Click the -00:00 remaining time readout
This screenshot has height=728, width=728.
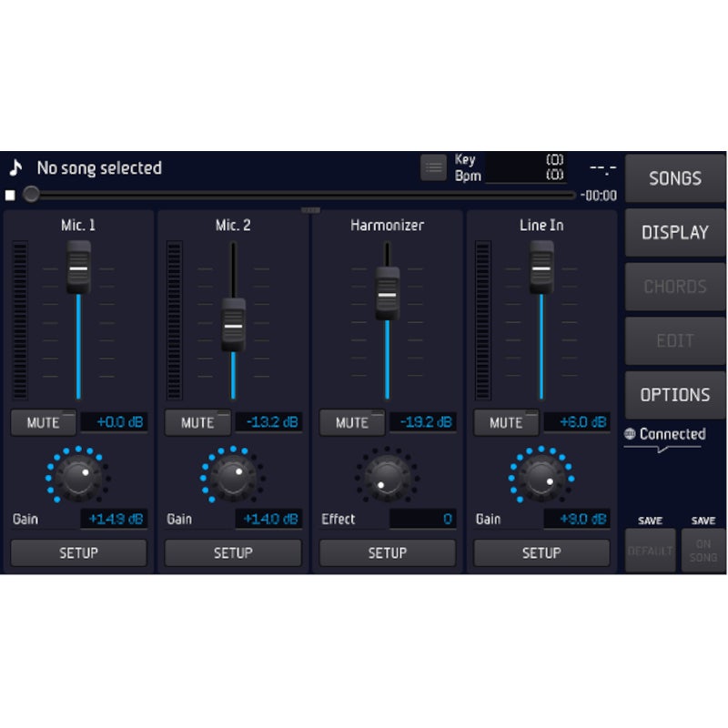tap(599, 196)
